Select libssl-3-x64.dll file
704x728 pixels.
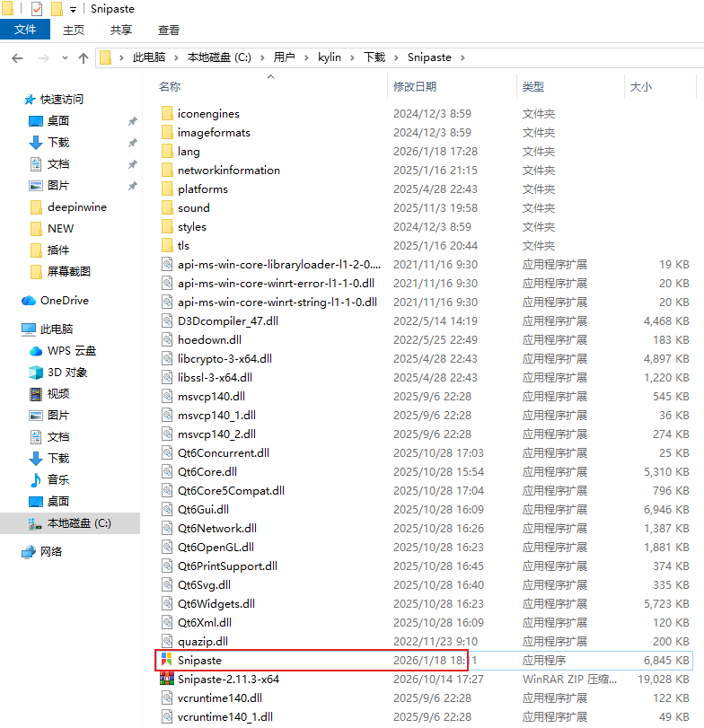tap(215, 377)
